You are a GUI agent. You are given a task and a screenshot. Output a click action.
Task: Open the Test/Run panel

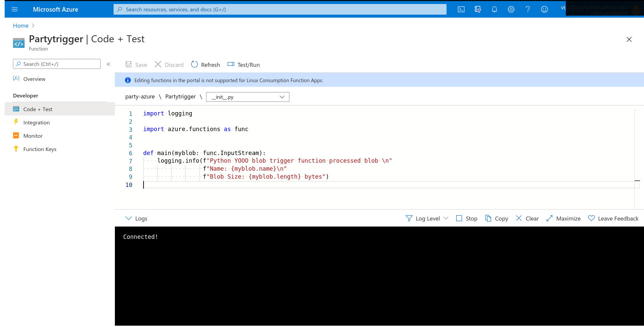tap(243, 65)
